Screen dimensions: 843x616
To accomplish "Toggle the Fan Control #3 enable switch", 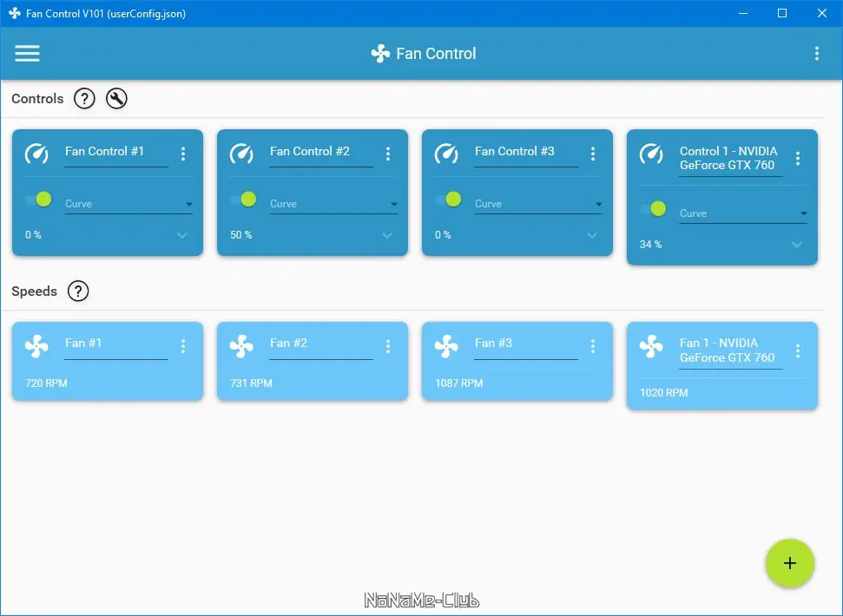I will 448,200.
